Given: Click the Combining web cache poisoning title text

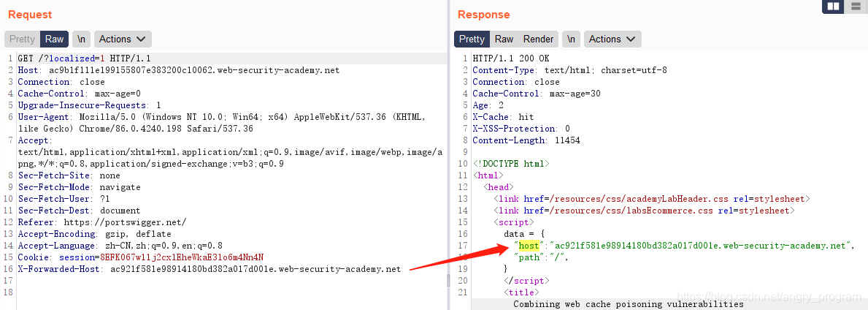Looking at the screenshot, I should 629,304.
